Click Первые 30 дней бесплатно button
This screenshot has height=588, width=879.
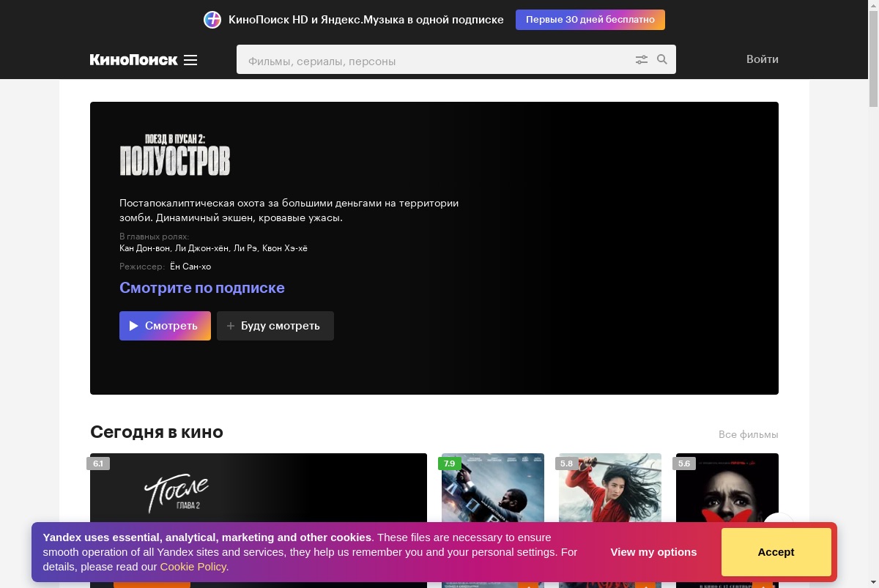pos(590,20)
